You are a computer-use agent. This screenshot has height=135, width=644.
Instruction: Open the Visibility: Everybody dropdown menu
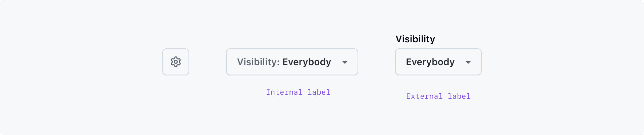292,62
